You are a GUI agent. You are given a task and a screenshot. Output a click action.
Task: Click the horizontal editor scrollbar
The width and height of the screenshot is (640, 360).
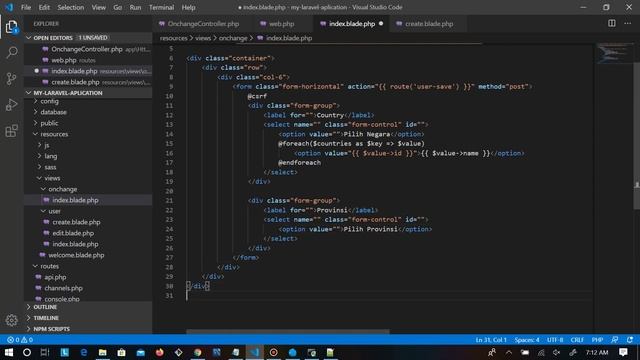click(x=288, y=331)
